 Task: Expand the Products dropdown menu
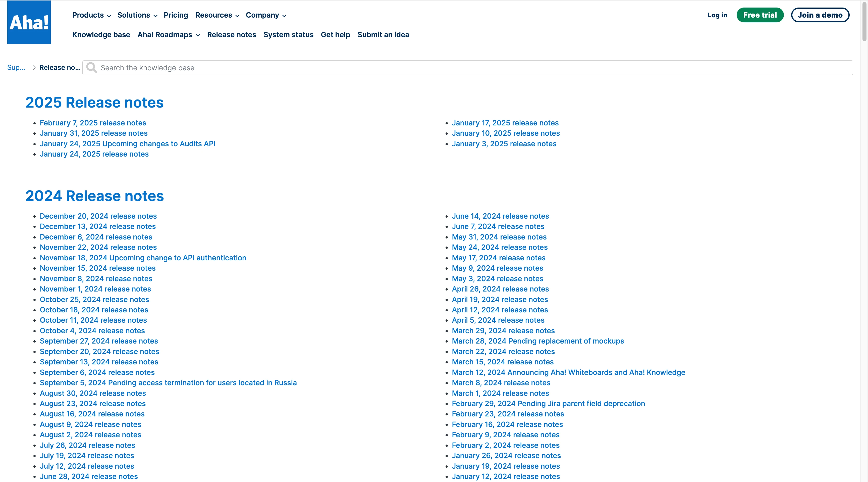point(91,15)
